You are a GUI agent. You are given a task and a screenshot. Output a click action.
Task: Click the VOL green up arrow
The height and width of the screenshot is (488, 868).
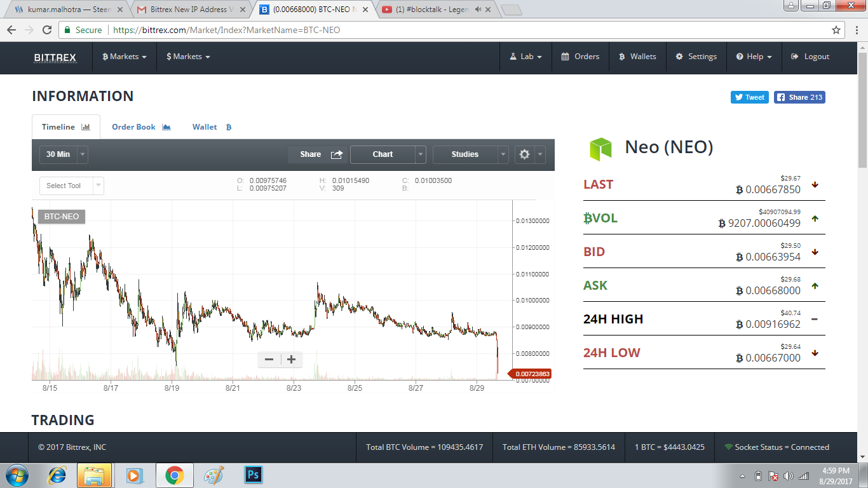815,219
